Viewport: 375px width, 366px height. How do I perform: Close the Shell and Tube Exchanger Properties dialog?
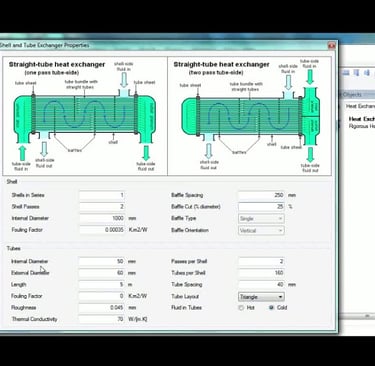click(331, 46)
